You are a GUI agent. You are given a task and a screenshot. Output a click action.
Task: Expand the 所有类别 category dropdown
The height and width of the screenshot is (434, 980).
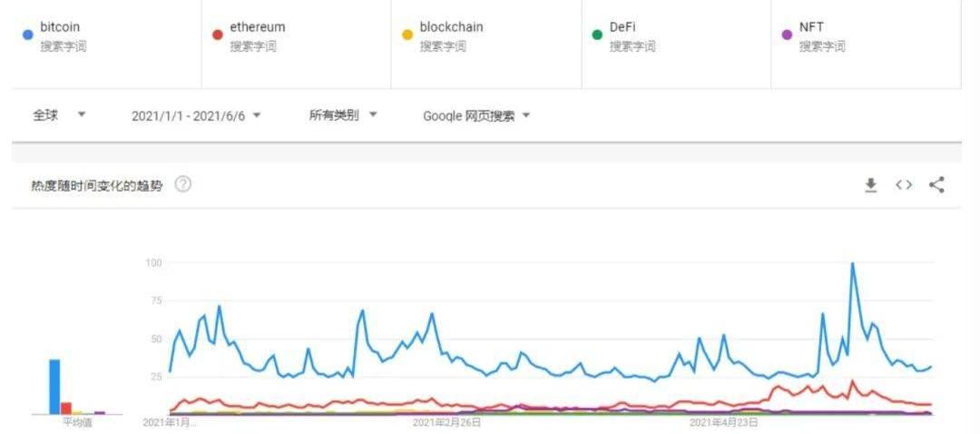pos(343,115)
